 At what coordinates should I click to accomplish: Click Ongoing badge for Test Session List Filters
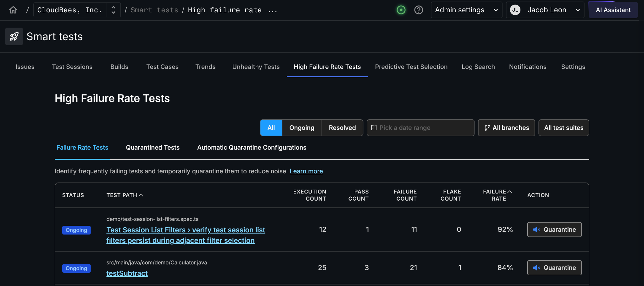[76, 230]
